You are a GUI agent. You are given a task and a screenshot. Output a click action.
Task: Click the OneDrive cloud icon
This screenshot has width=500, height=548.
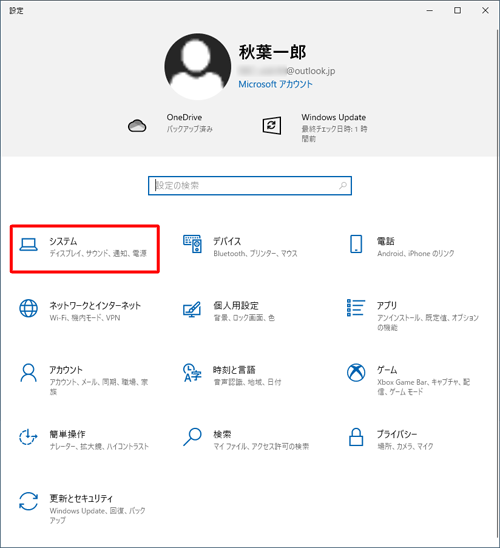pos(137,125)
